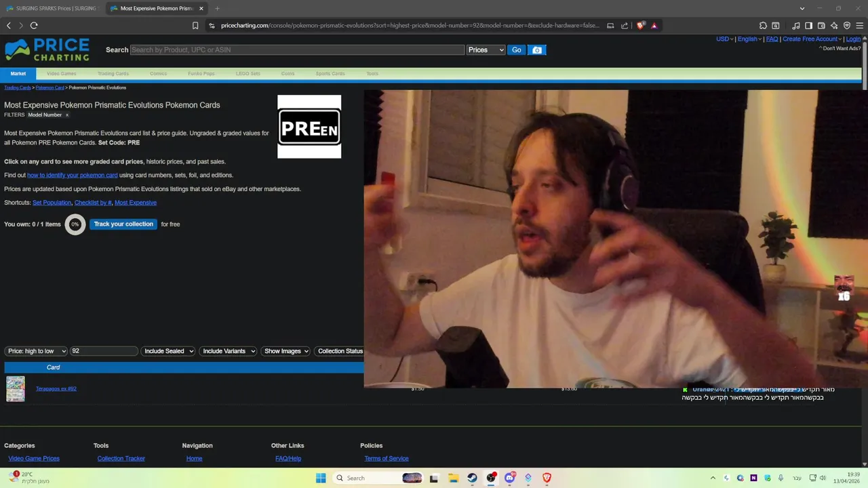Click the Terapagos ex card thumbnail

coord(16,389)
